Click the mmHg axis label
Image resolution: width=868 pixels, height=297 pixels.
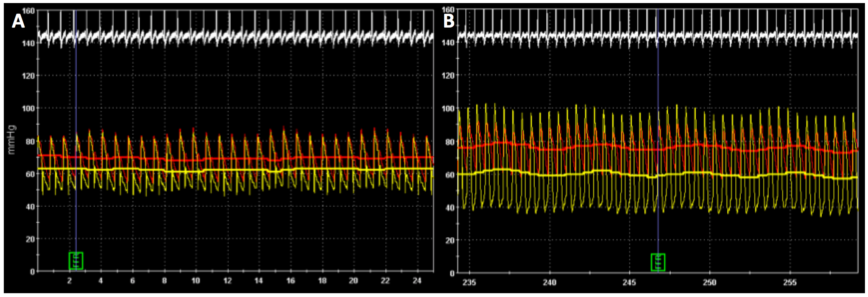12,139
